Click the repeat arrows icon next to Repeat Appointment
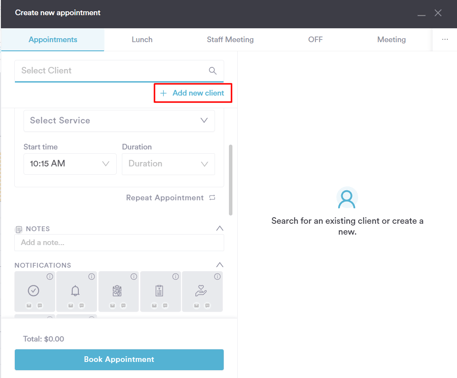 pyautogui.click(x=212, y=198)
